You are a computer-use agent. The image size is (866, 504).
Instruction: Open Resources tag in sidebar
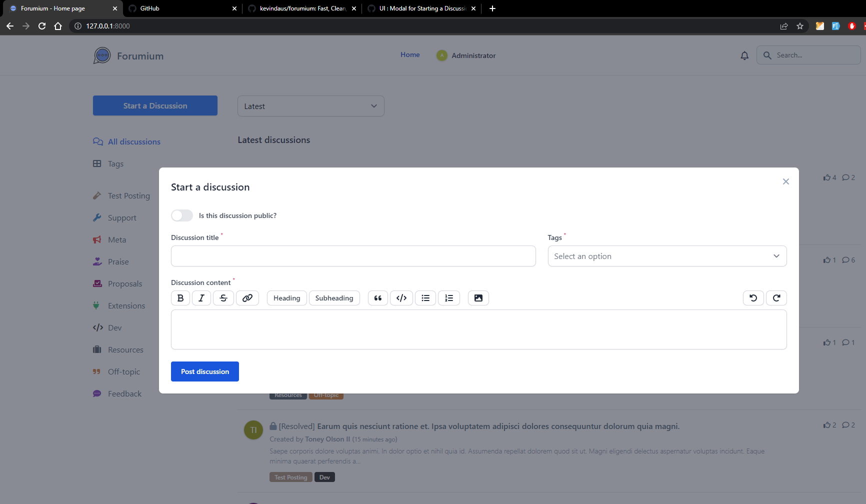118,350
